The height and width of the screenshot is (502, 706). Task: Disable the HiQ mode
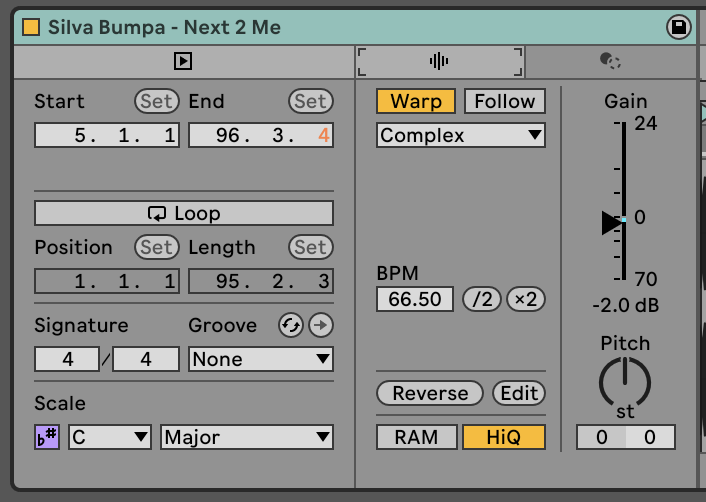[504, 437]
